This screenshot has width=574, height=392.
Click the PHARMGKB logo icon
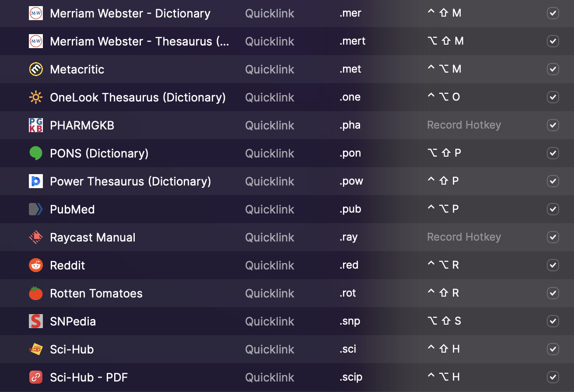coord(35,125)
